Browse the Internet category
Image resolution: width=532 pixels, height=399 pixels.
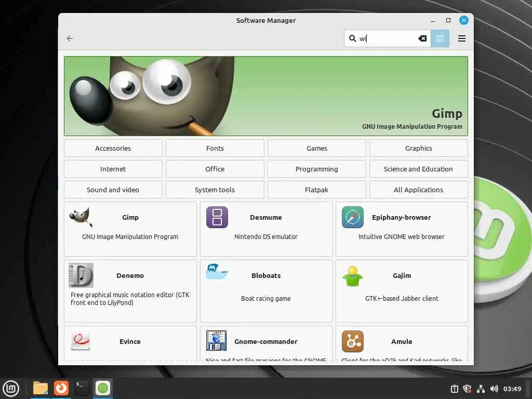pos(113,169)
